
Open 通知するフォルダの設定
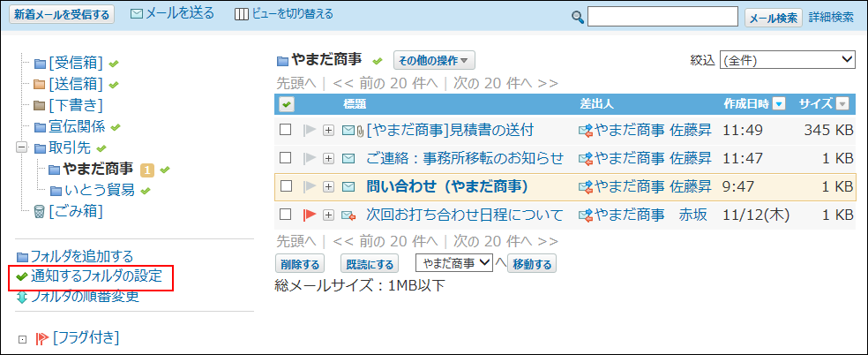[x=96, y=276]
